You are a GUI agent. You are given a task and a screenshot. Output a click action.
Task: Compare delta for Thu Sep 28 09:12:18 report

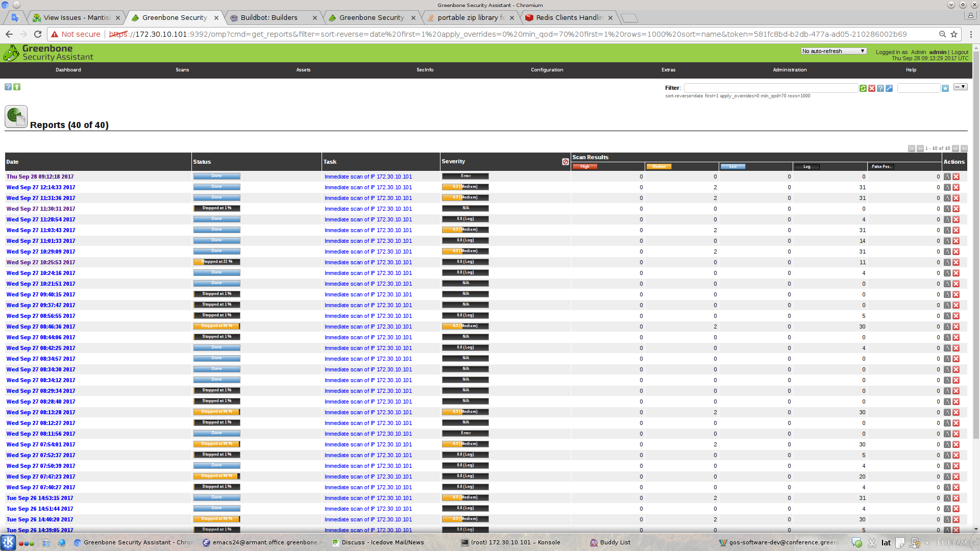(x=947, y=177)
